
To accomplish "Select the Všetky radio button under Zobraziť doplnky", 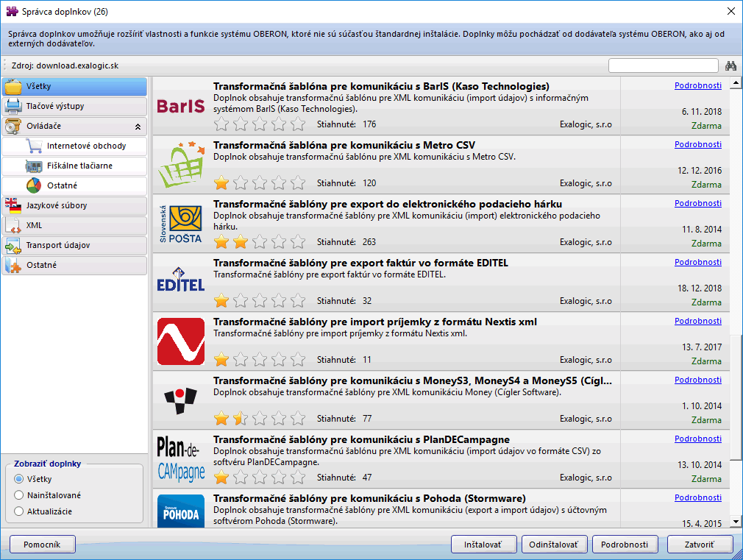I will [19, 479].
